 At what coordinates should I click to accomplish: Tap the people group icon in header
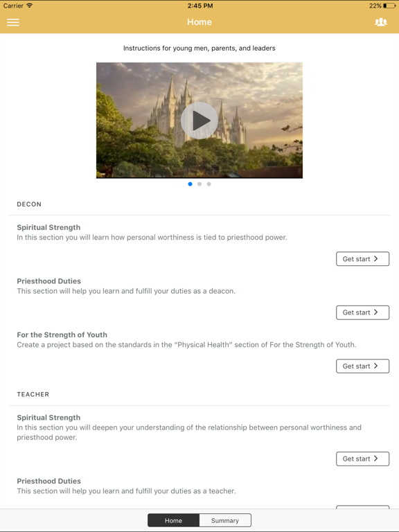click(381, 22)
